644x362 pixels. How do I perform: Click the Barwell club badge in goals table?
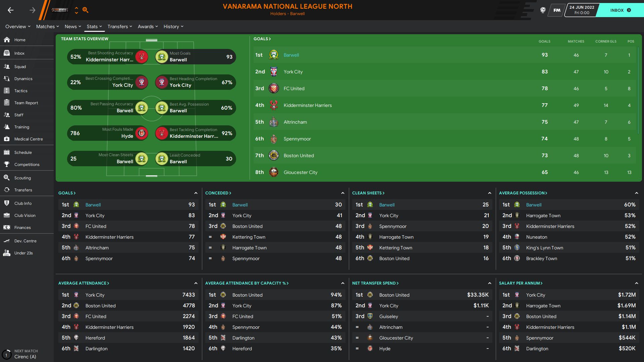coord(274,55)
